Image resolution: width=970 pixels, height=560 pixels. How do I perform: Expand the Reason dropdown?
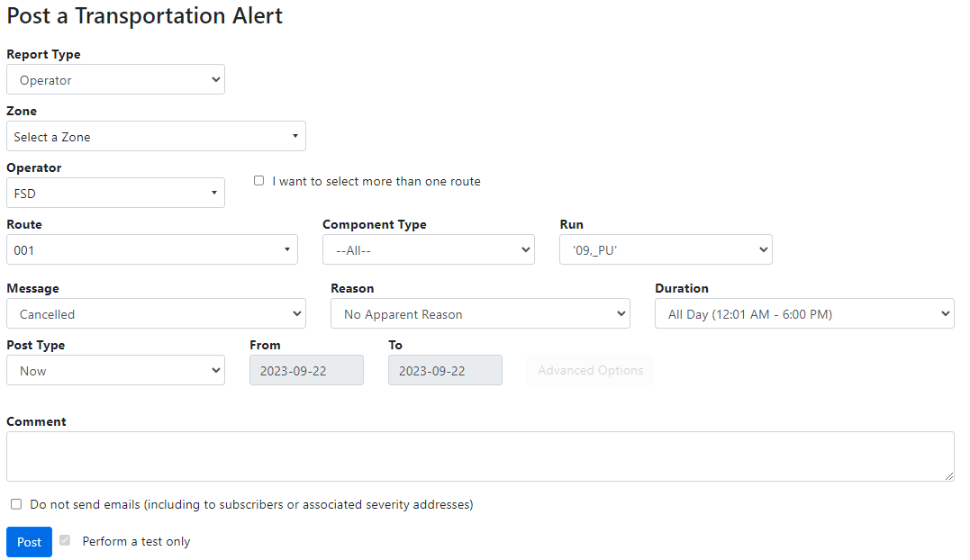(x=480, y=314)
